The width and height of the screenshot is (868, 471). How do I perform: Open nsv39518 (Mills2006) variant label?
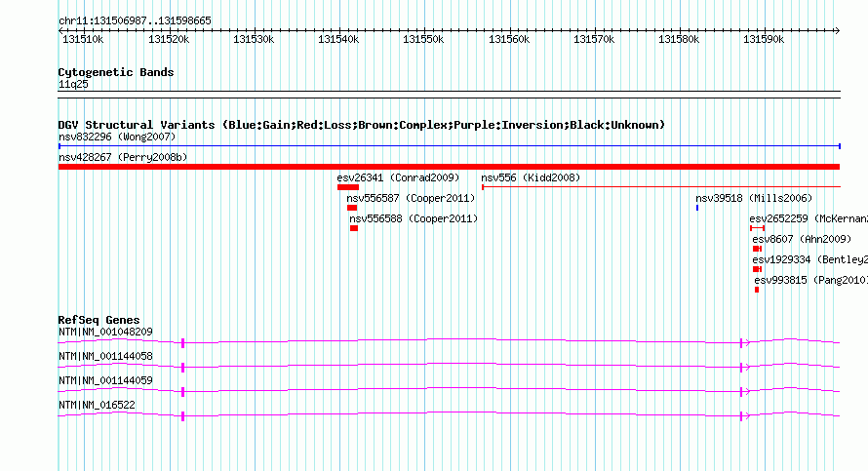coord(754,198)
